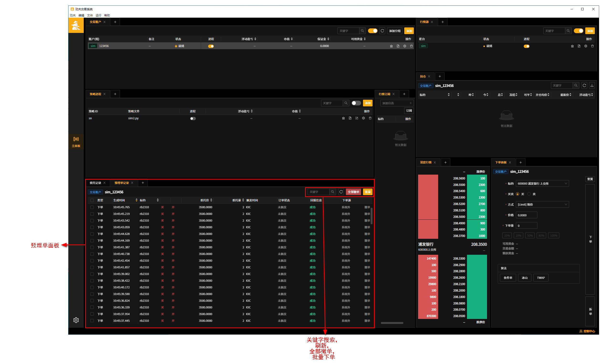Screen dimensions: 612x364
Task: Switch to the 委托记录 tab
Action: click(x=95, y=183)
